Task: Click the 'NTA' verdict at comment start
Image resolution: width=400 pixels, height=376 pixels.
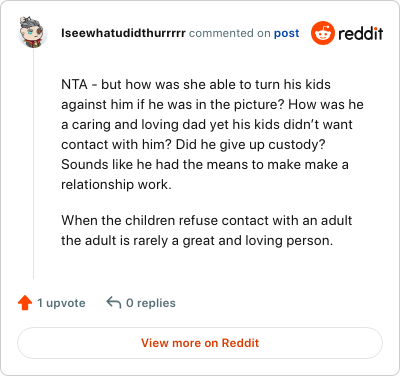Action: pyautogui.click(x=74, y=84)
